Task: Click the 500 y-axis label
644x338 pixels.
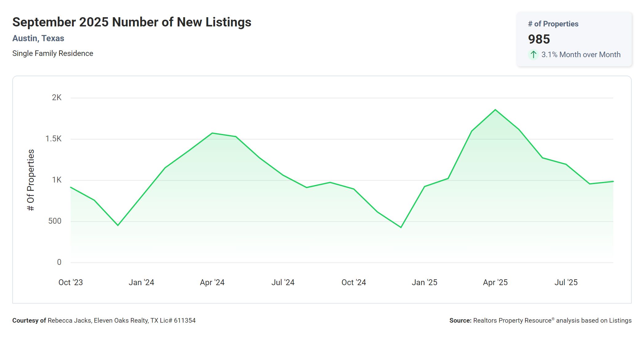Action: pyautogui.click(x=55, y=221)
